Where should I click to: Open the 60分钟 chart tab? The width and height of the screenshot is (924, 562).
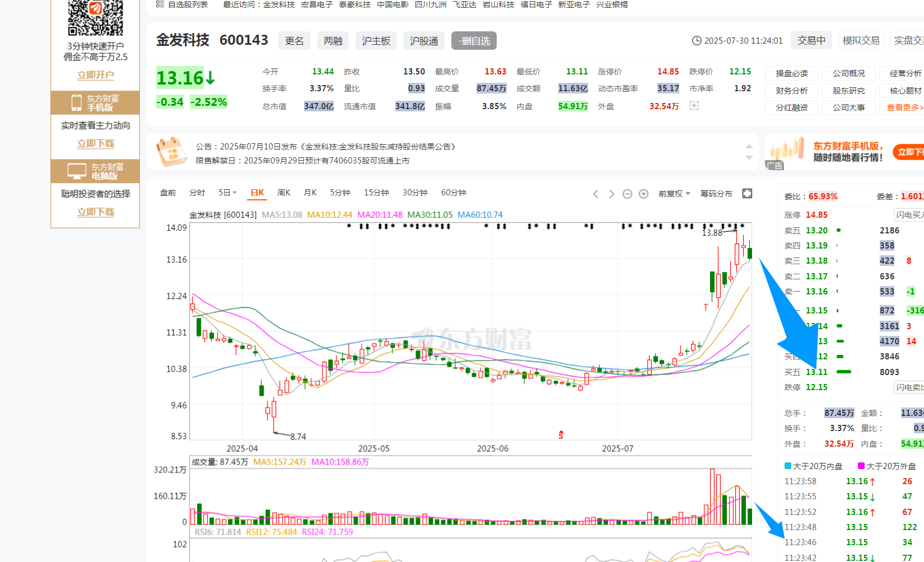pyautogui.click(x=454, y=193)
